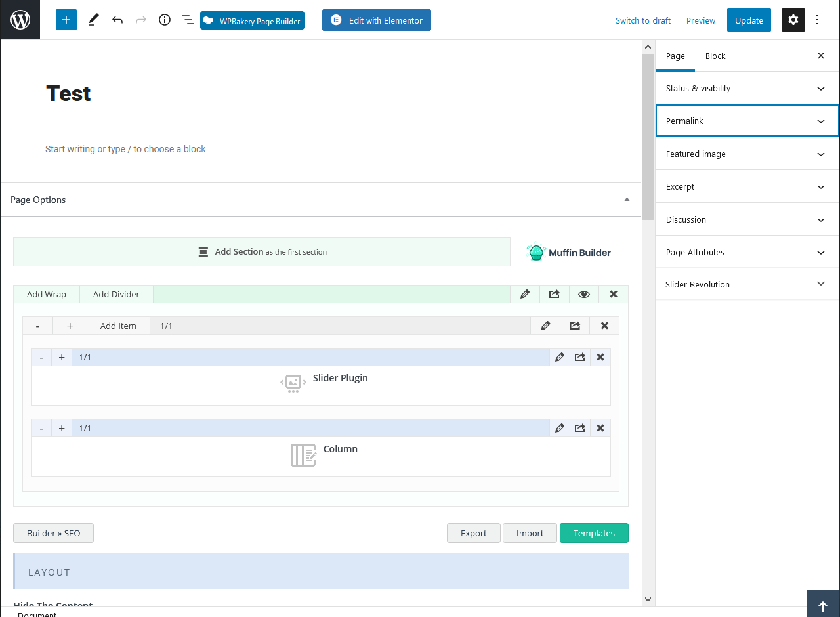Click the editor scrollbar down arrow
The image size is (840, 617).
tap(648, 599)
